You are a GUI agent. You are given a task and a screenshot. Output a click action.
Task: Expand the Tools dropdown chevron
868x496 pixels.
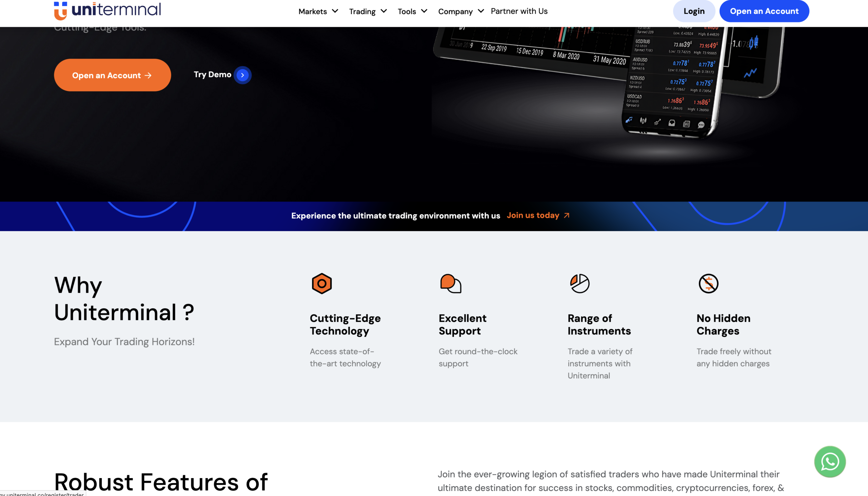424,11
